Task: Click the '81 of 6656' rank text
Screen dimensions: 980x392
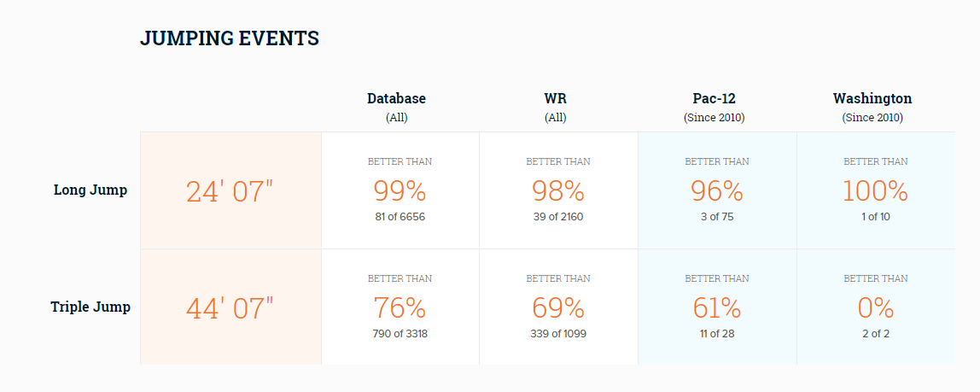Action: tap(400, 218)
